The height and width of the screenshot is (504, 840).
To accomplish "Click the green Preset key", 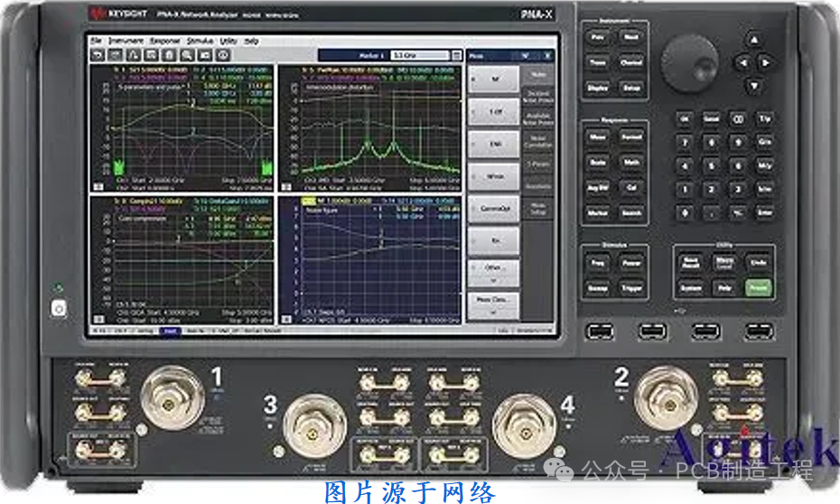I will (x=758, y=288).
